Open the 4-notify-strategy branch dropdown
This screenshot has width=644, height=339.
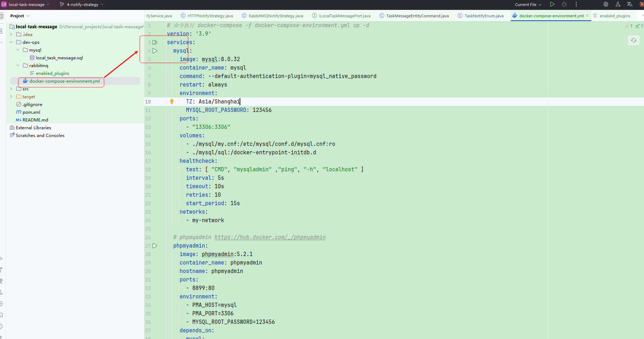[82, 5]
